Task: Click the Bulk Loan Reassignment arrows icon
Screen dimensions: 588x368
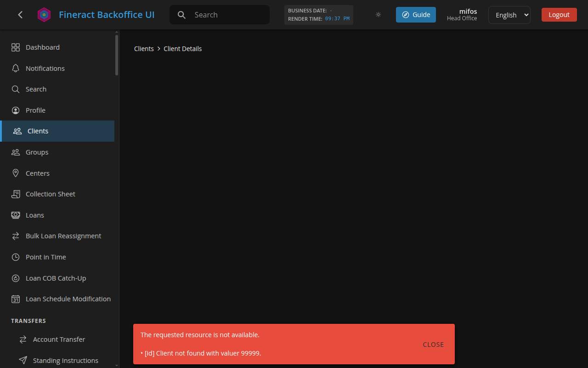Action: click(16, 236)
